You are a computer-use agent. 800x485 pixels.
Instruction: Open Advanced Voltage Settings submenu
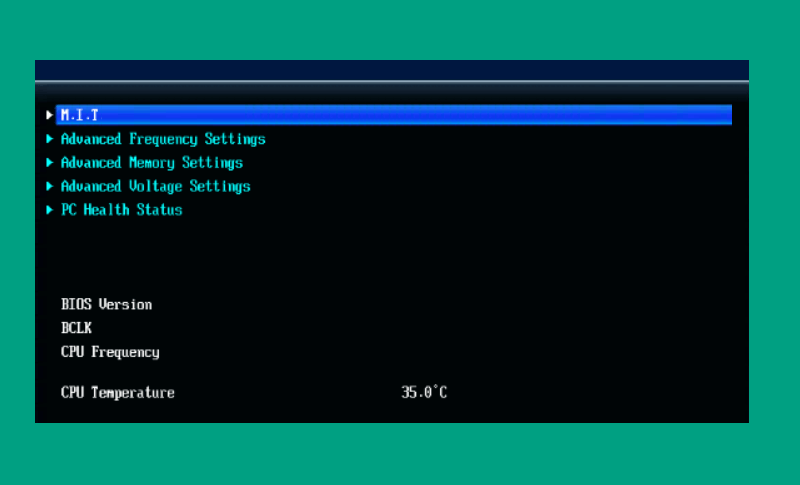[x=156, y=186]
